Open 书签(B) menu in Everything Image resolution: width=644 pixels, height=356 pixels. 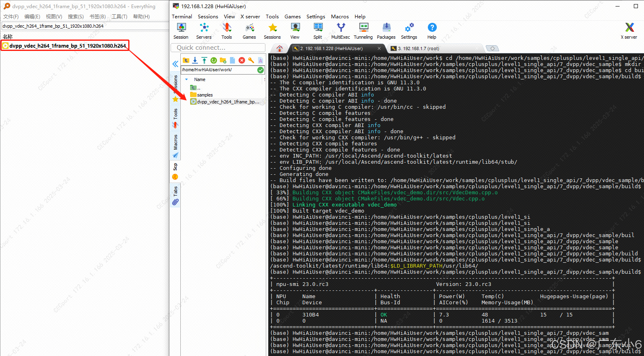[97, 17]
